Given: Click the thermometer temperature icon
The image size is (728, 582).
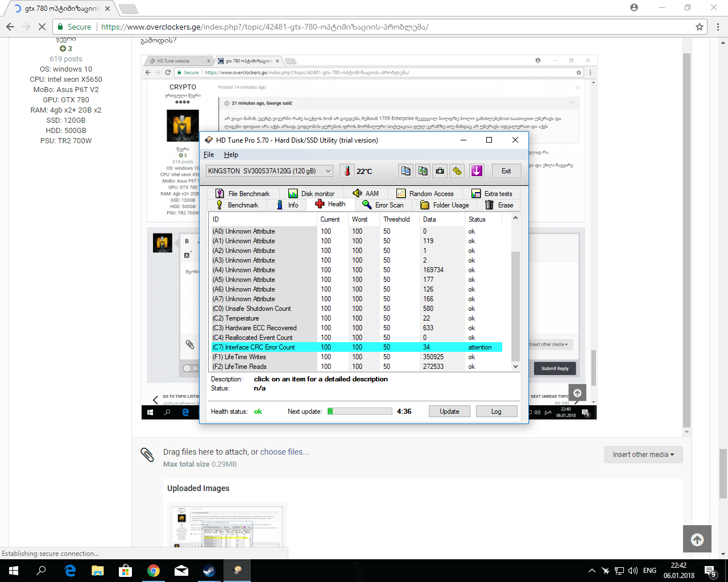Looking at the screenshot, I should click(347, 171).
